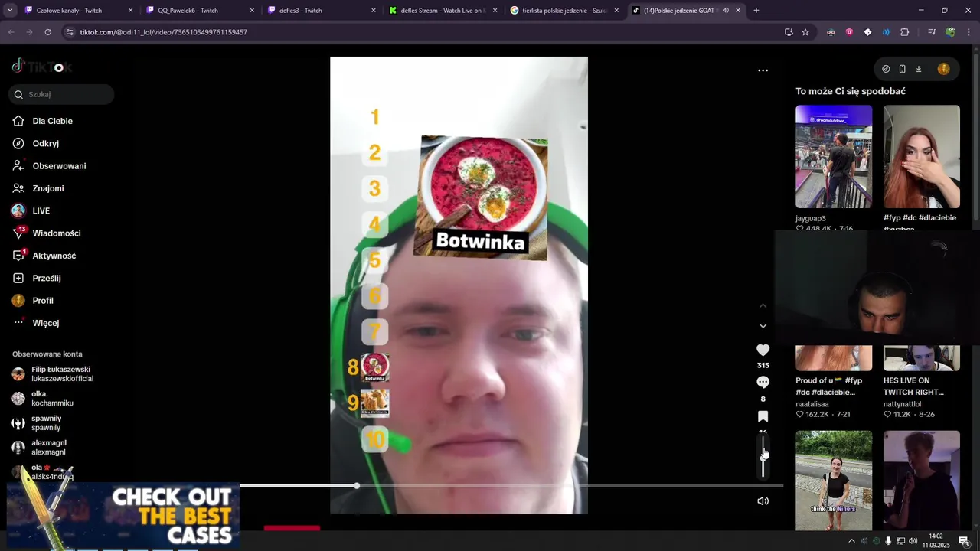The height and width of the screenshot is (551, 980).
Task: Open the LIVE section
Action: point(31,210)
